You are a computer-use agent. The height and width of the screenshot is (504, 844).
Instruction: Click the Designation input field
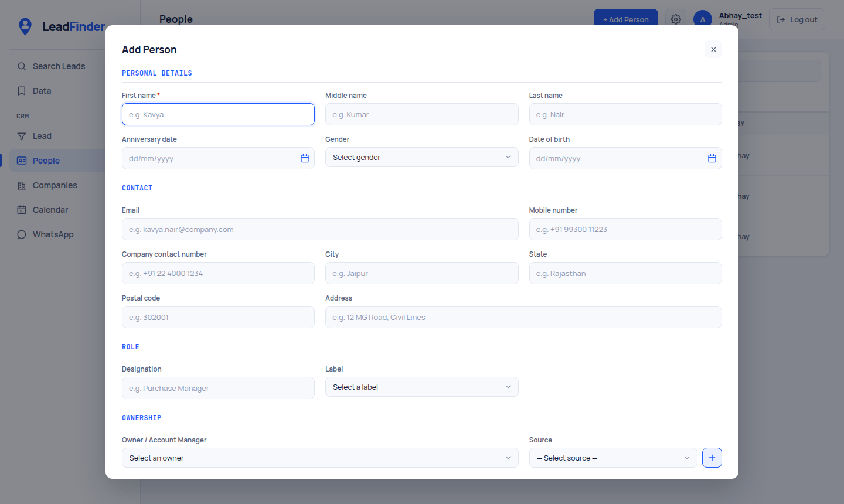click(218, 388)
